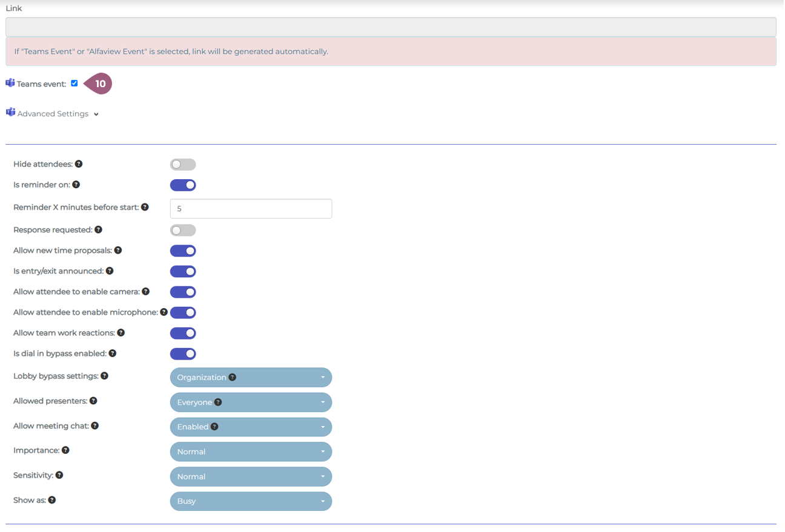The width and height of the screenshot is (785, 532).
Task: Enable the Hide attendees toggle
Action: pos(183,165)
